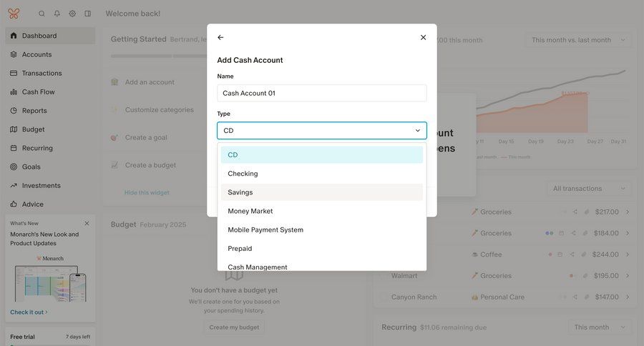The height and width of the screenshot is (346, 644).
Task: Choose Prepaid account type
Action: [321, 248]
